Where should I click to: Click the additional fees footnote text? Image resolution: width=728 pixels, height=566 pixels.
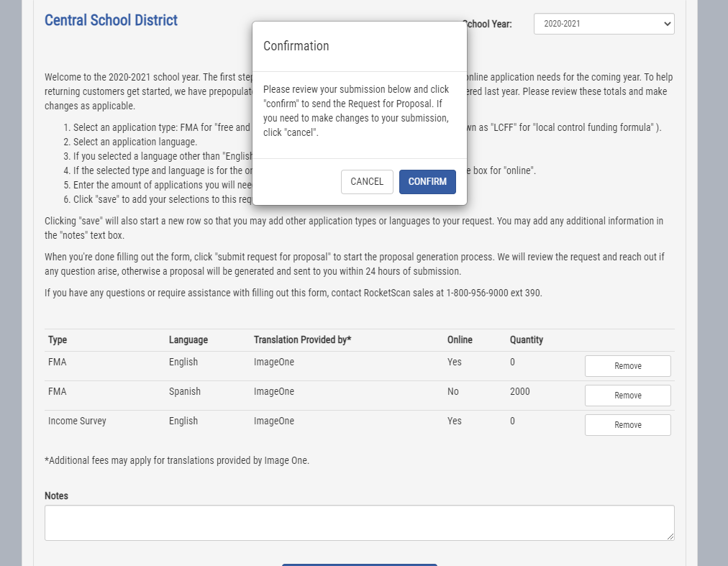coord(177,460)
